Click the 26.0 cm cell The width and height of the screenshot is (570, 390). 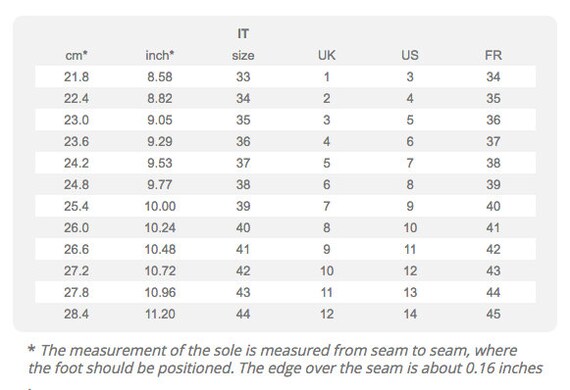tap(76, 228)
